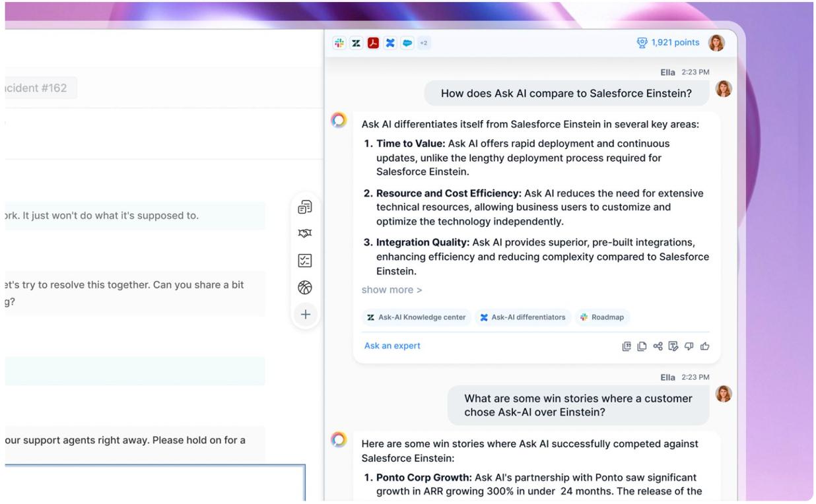Give the response a thumbs down
This screenshot has width=816, height=504.
tap(689, 346)
